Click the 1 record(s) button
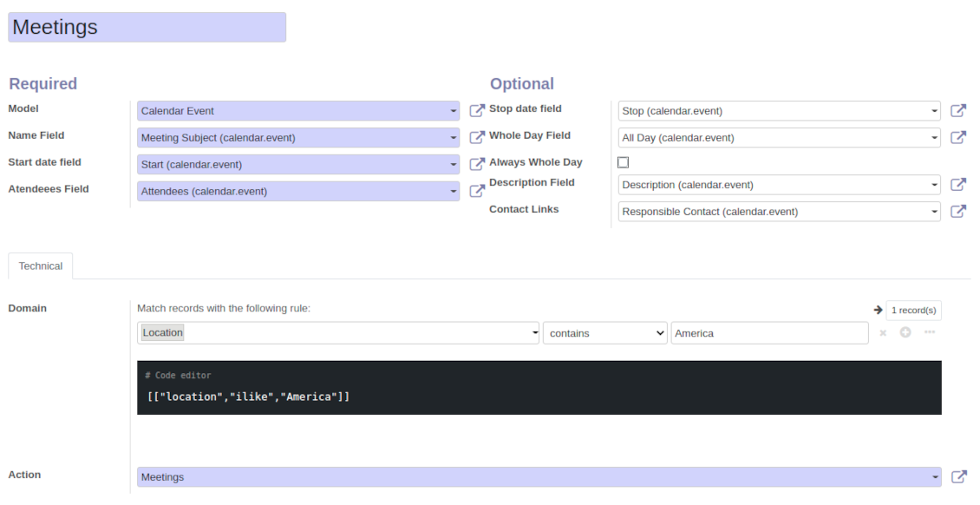 [912, 310]
